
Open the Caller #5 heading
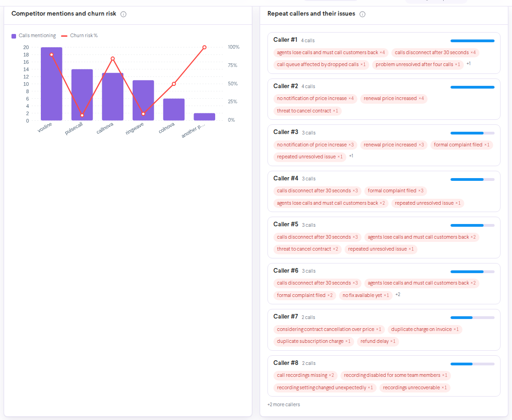(x=286, y=224)
